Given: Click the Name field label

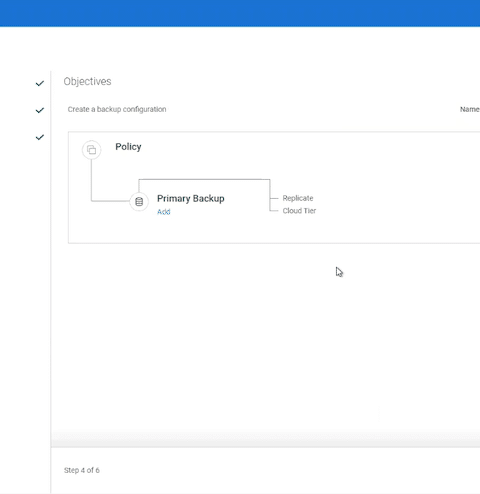Looking at the screenshot, I should point(470,109).
